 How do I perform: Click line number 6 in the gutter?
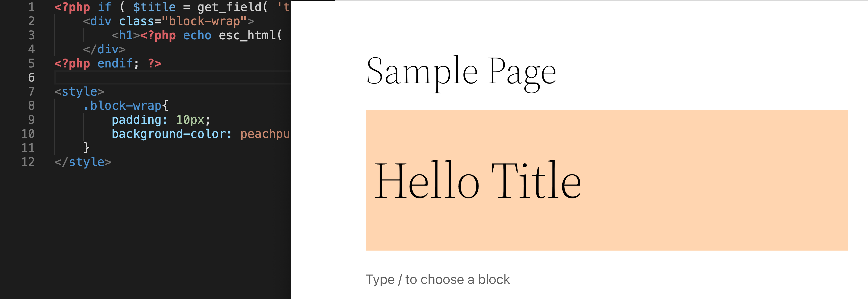31,77
